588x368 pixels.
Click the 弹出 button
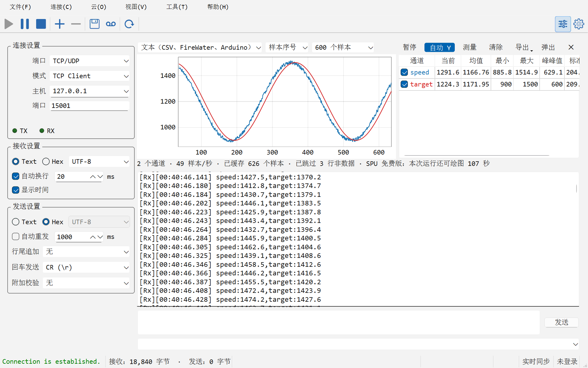pyautogui.click(x=548, y=47)
